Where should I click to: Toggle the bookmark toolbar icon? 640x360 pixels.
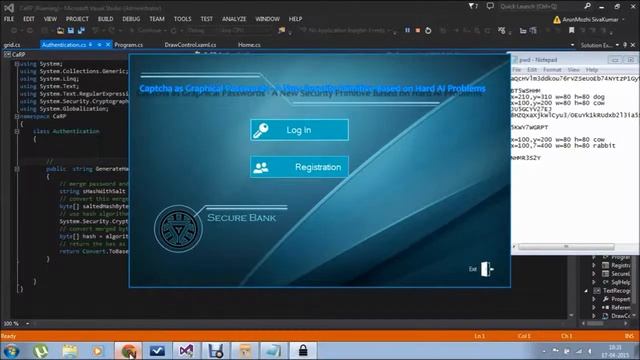571,30
